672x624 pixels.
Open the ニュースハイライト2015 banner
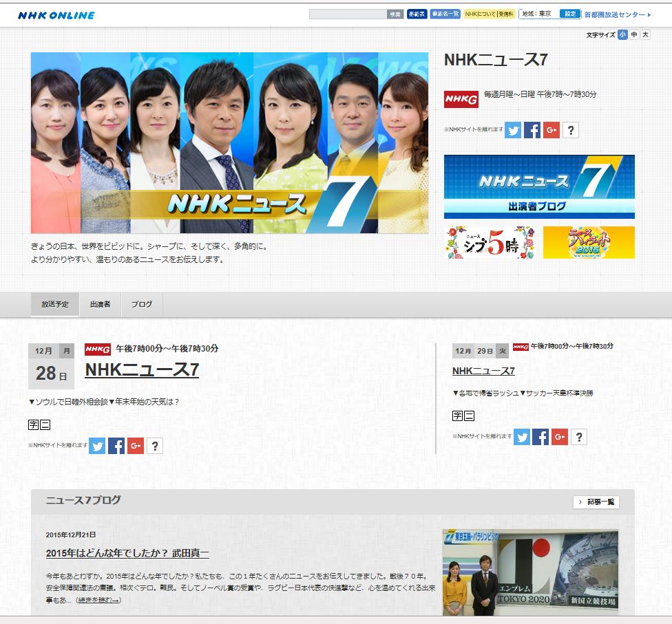tap(589, 242)
